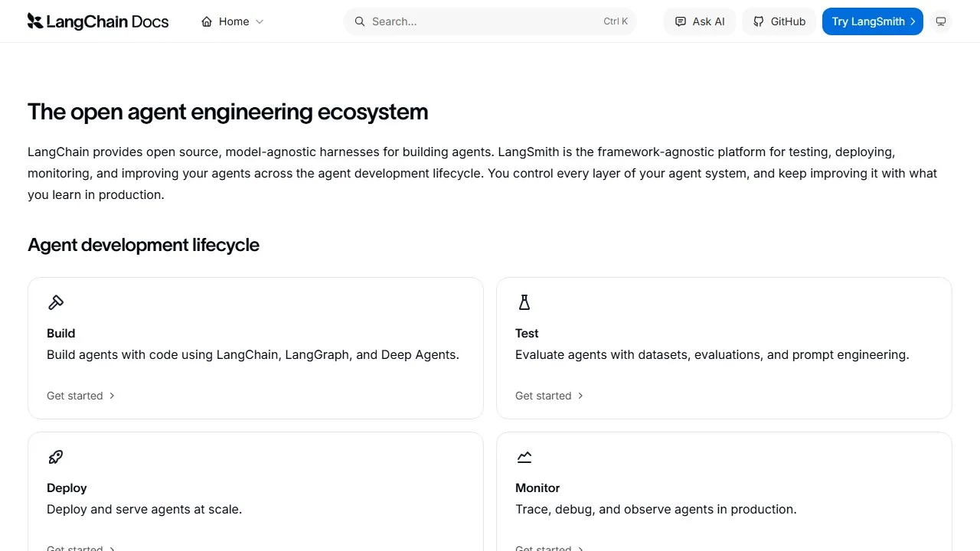Click the Monitor chart icon

[524, 457]
